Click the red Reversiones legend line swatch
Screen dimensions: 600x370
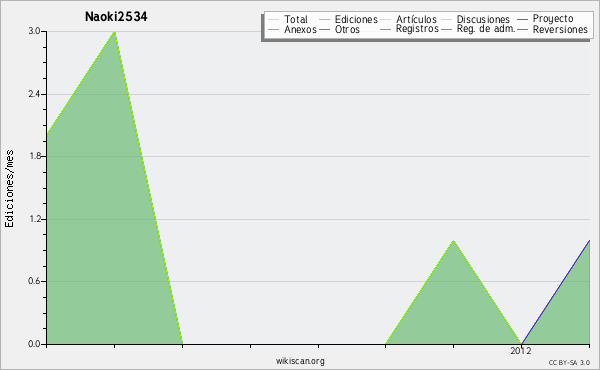click(523, 29)
